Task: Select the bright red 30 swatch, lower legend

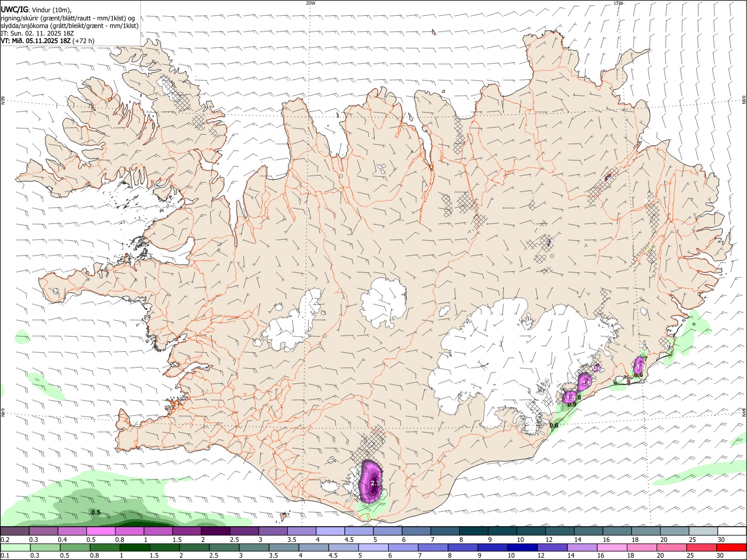Action: pyautogui.click(x=730, y=547)
